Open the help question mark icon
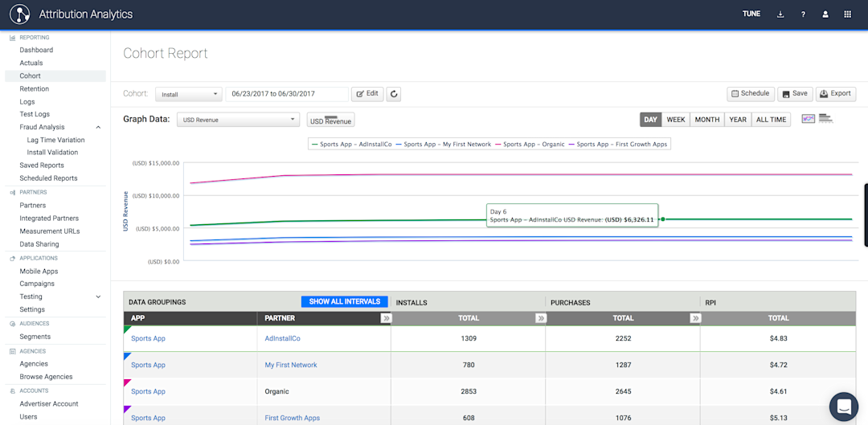The width and height of the screenshot is (868, 425). click(803, 14)
